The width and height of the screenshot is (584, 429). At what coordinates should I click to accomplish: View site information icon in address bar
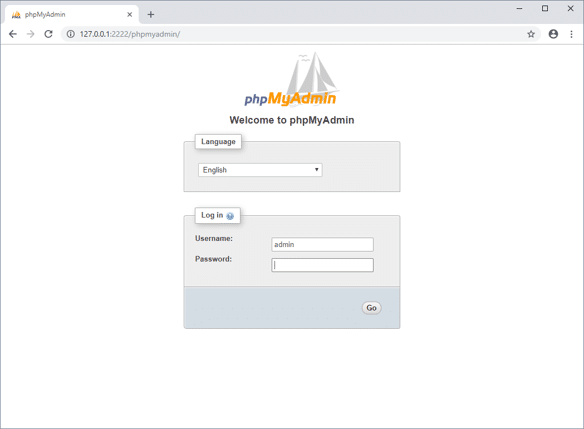coord(70,34)
